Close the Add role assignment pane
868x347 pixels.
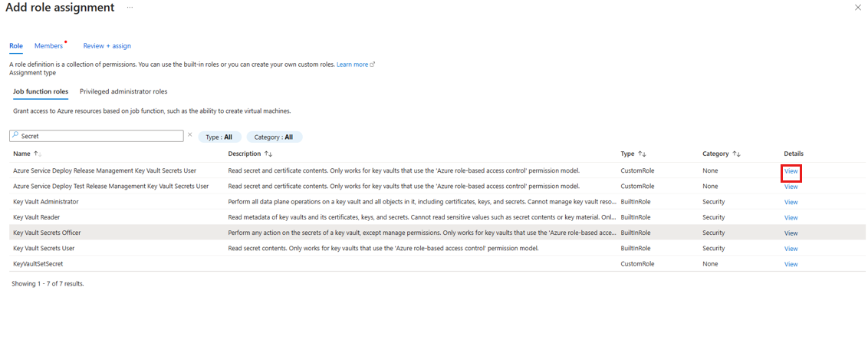pos(858,8)
